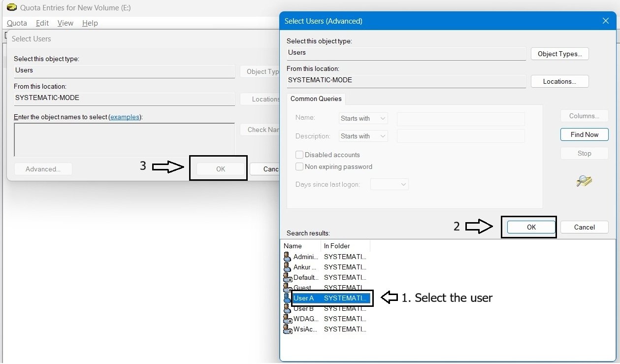Click the In Folder column header
This screenshot has height=364, width=620.
click(345, 246)
